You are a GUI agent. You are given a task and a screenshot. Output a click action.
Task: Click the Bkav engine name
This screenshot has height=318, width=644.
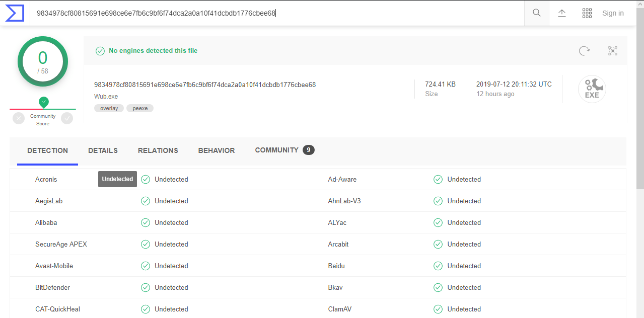(x=335, y=287)
